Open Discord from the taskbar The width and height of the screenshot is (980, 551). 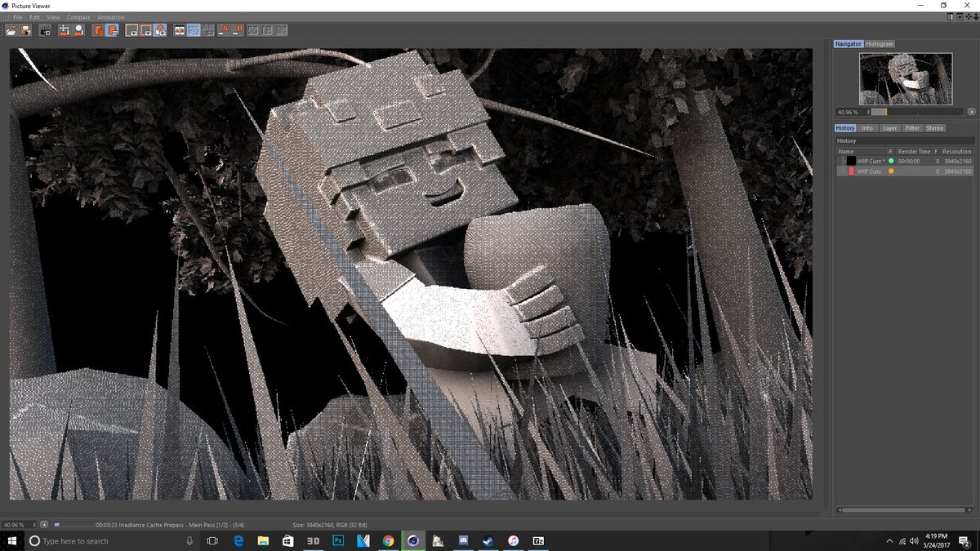463,540
